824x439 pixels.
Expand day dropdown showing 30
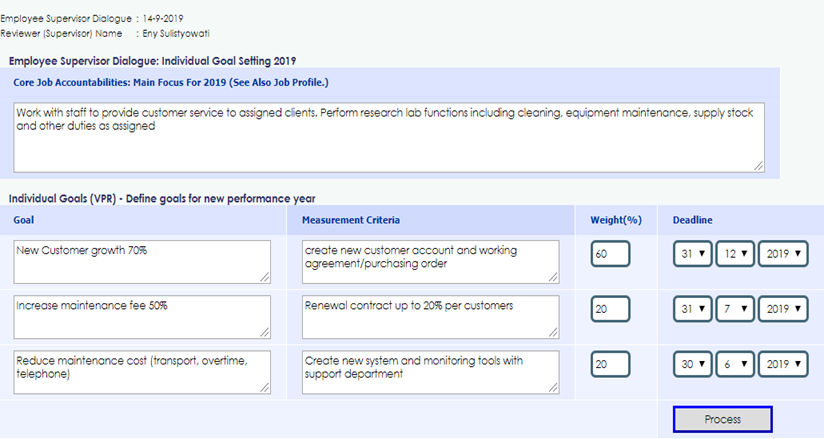(690, 366)
